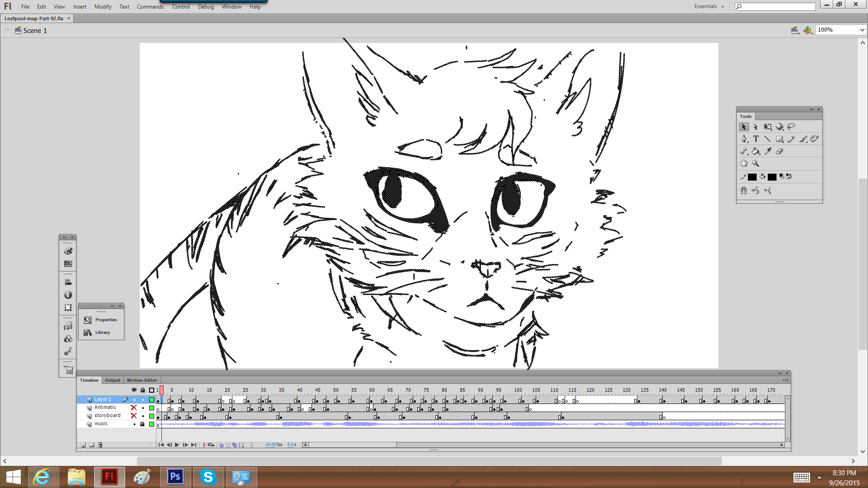868x488 pixels.
Task: Open the Swatches panel icon
Action: tap(68, 264)
